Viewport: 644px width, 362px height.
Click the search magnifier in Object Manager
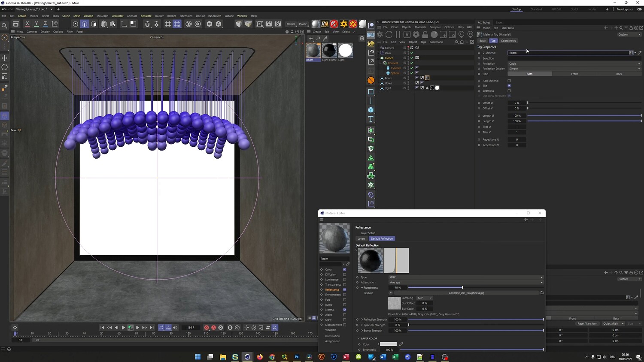coord(457,42)
